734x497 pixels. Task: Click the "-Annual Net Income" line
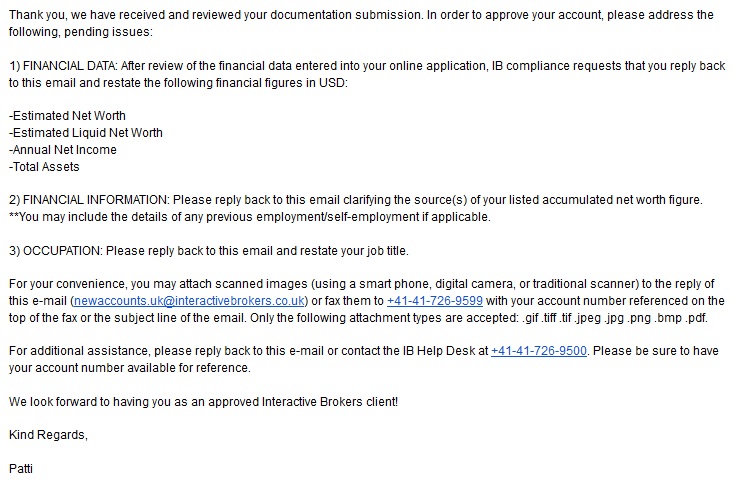tap(62, 150)
